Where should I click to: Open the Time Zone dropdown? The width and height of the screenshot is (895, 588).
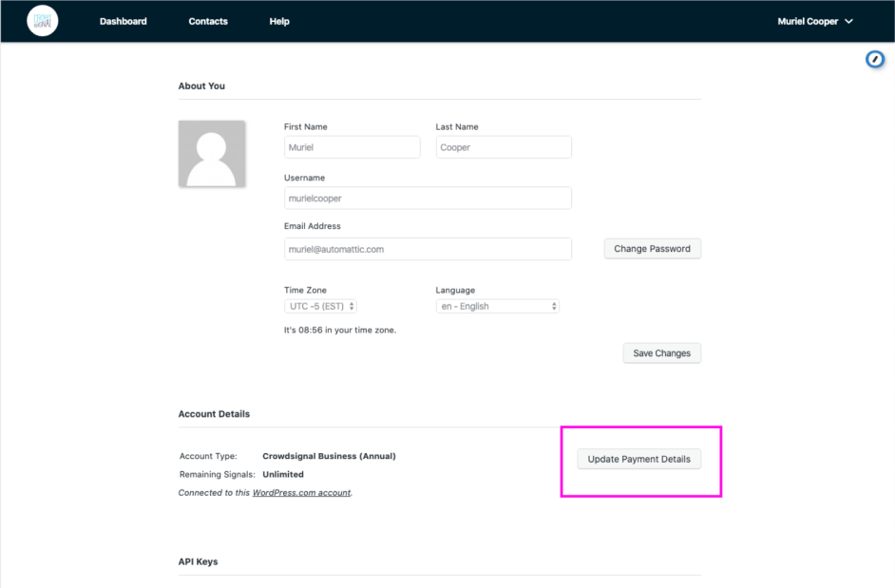click(320, 306)
